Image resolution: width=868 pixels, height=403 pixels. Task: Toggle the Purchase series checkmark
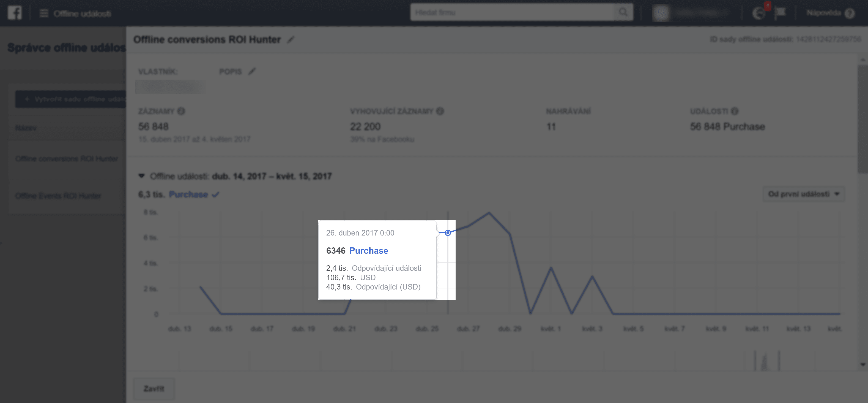tap(216, 194)
